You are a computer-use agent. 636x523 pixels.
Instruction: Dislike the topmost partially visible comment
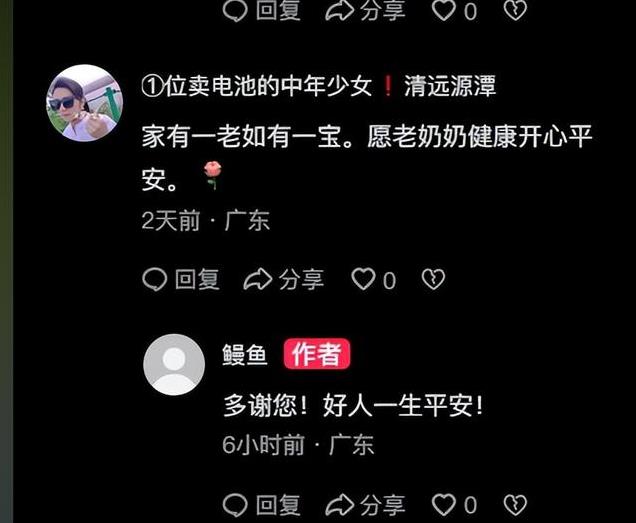(515, 10)
